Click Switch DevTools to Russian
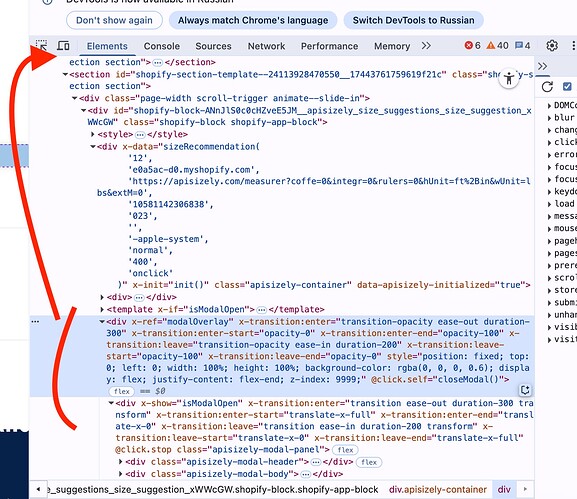Screen dimensions: 577x499 pyautogui.click(x=413, y=20)
